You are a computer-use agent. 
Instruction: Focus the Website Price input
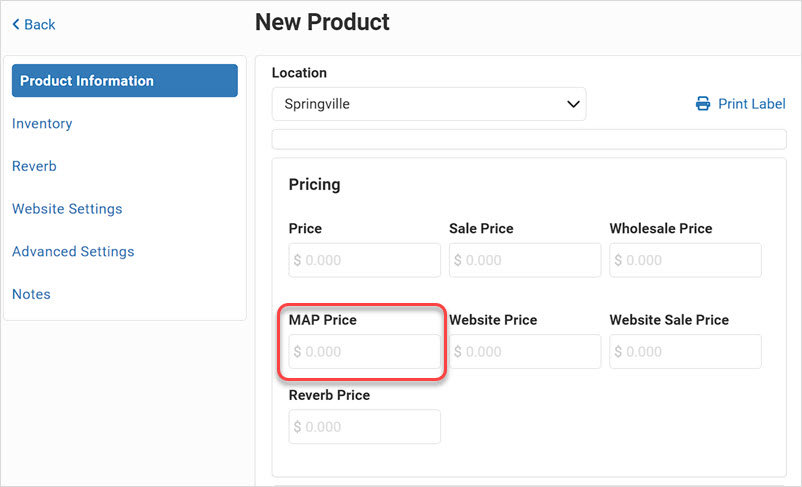525,351
